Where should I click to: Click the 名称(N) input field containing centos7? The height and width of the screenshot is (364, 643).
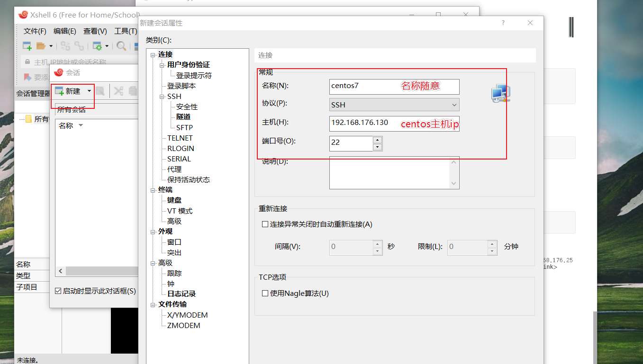(394, 86)
